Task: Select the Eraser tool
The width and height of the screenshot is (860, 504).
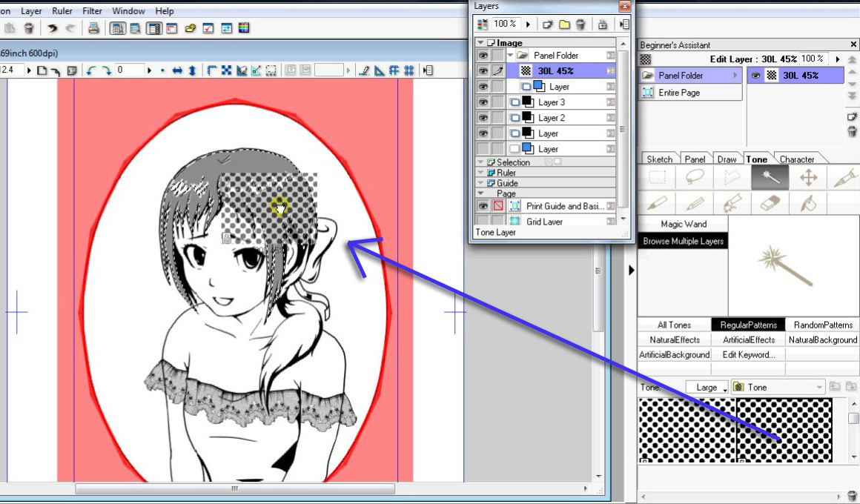Action: click(770, 204)
